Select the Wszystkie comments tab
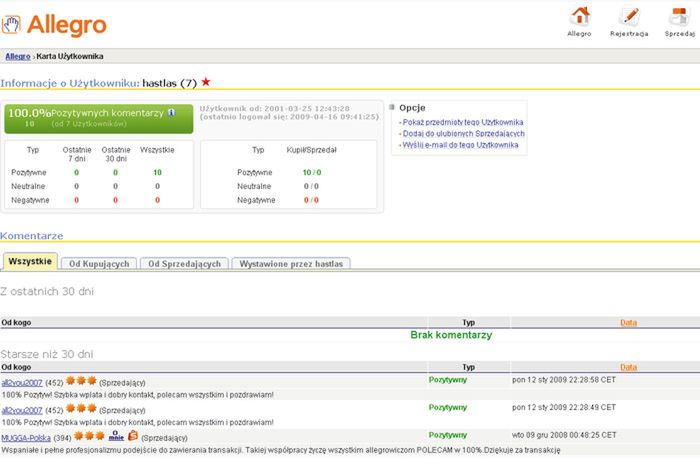700x464 pixels. tap(30, 261)
